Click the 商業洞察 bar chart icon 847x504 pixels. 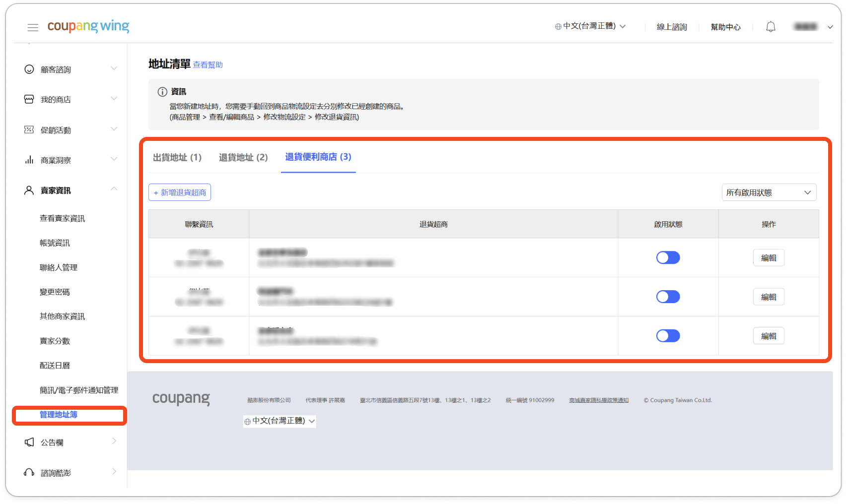29,160
